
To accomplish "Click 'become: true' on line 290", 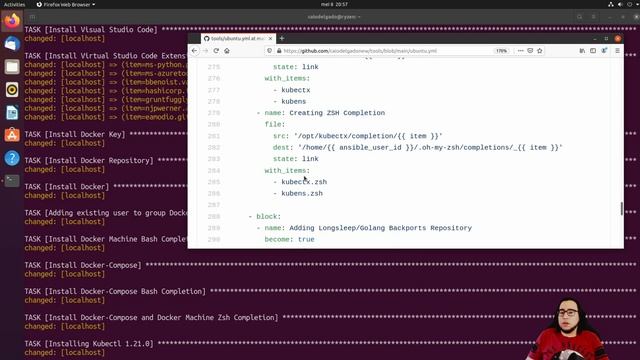I will pos(289,240).
